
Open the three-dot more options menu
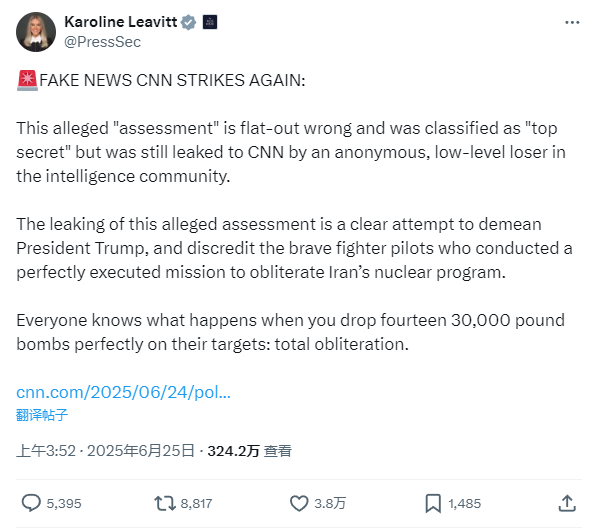[572, 23]
